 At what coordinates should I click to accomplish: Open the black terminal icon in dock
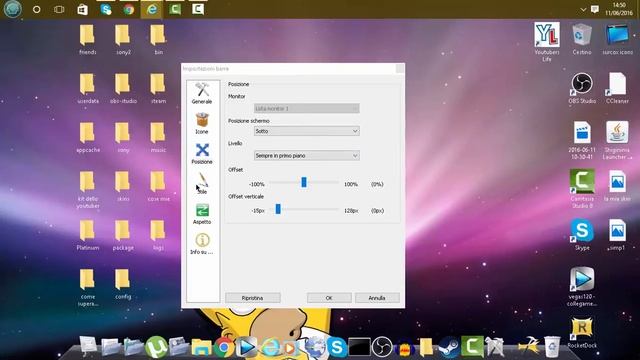[359, 347]
